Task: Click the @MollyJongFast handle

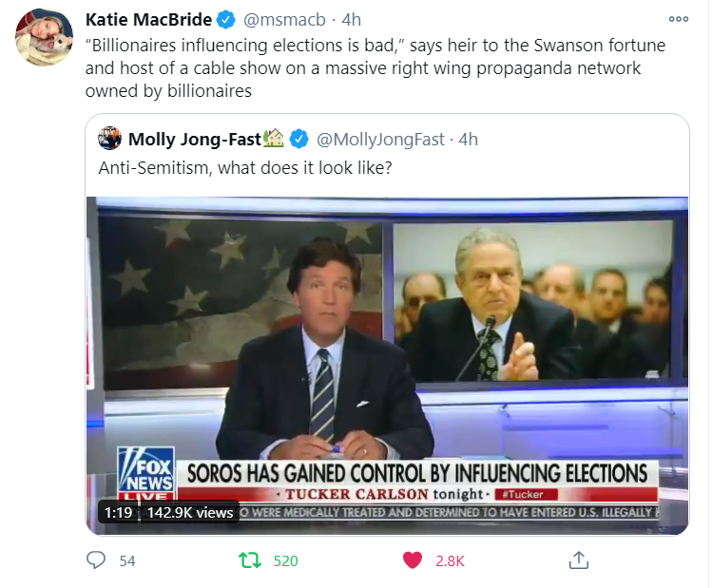Action: (x=380, y=140)
